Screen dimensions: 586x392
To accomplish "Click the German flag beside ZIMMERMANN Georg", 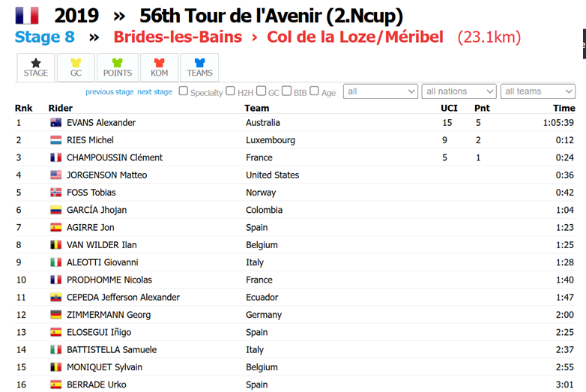I will [x=55, y=315].
